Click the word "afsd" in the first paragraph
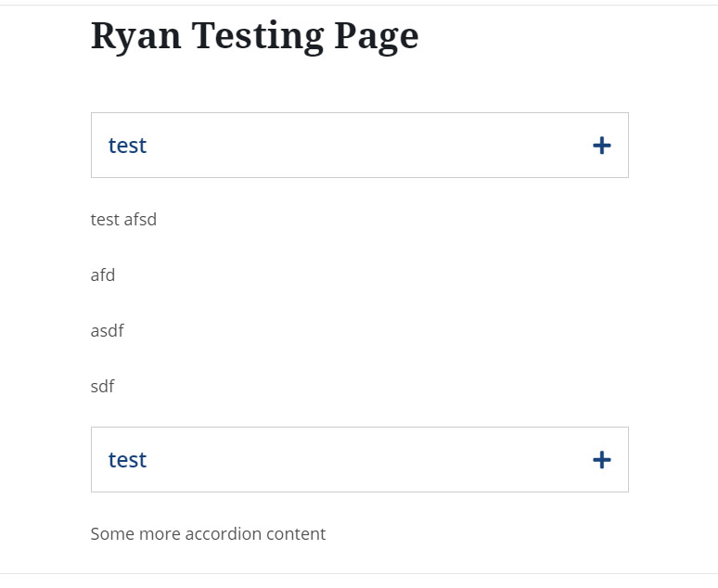The height and width of the screenshot is (588, 718). [x=140, y=220]
